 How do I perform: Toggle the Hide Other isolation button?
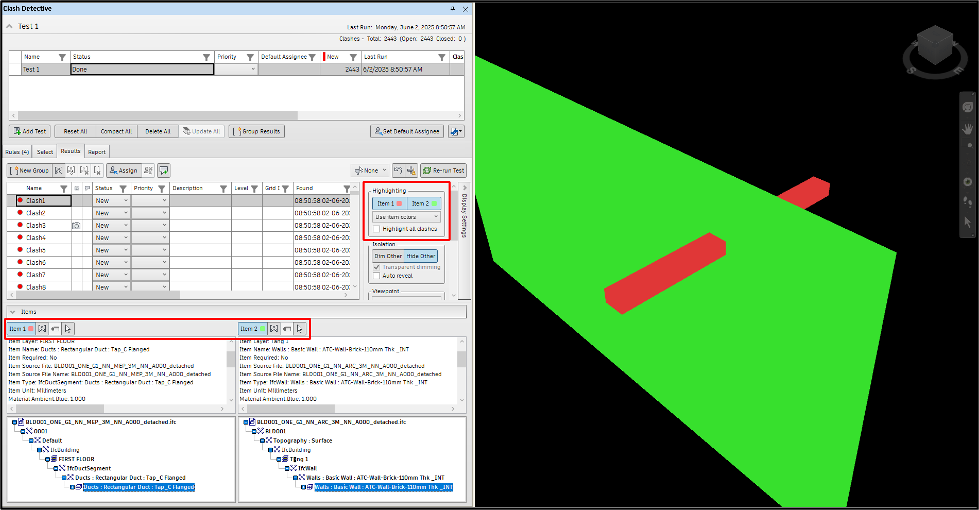pos(421,256)
